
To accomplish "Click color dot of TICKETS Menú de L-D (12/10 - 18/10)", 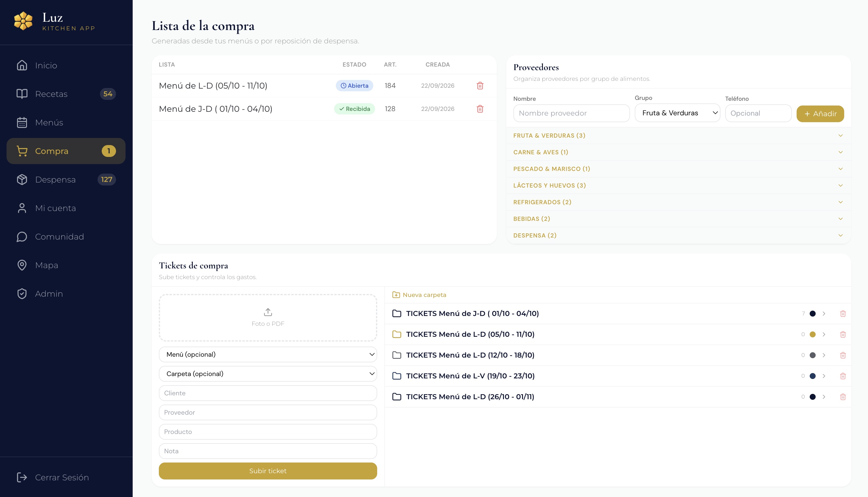I will pos(813,355).
